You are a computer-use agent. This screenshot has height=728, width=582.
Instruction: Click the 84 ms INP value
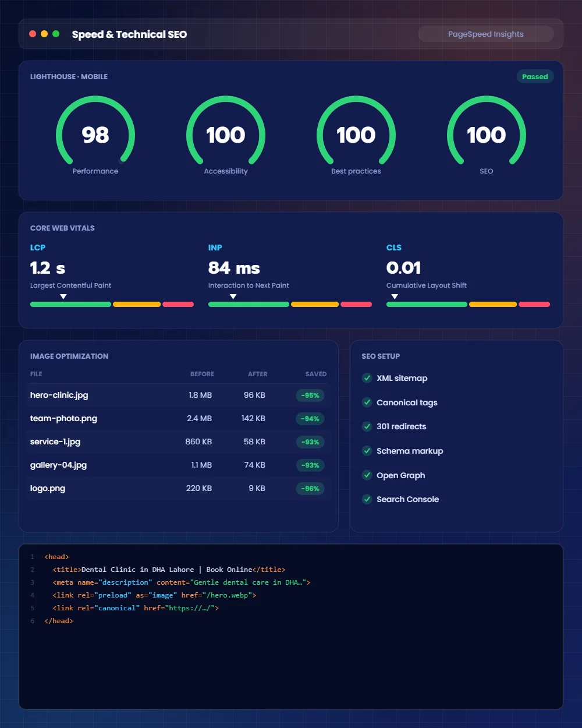pos(234,268)
